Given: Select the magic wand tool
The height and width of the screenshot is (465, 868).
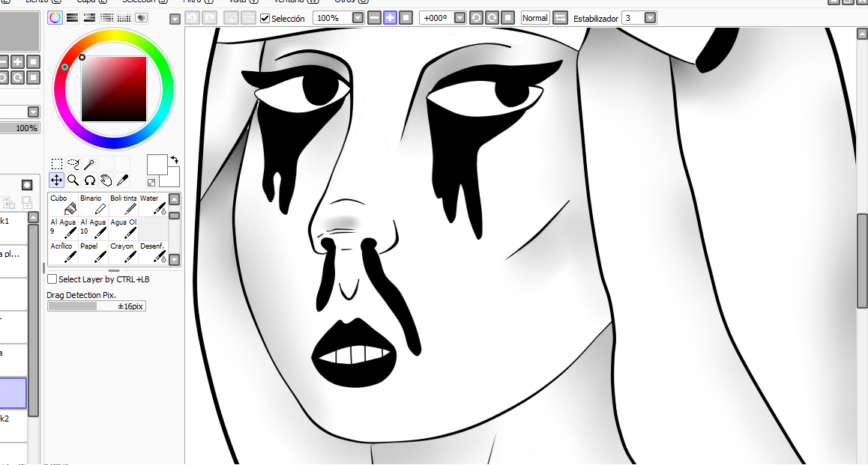Looking at the screenshot, I should 90,164.
